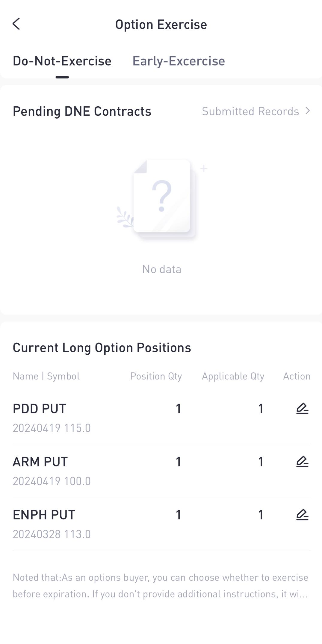
Task: Switch to the Do-Not-Exercise tab
Action: point(62,61)
